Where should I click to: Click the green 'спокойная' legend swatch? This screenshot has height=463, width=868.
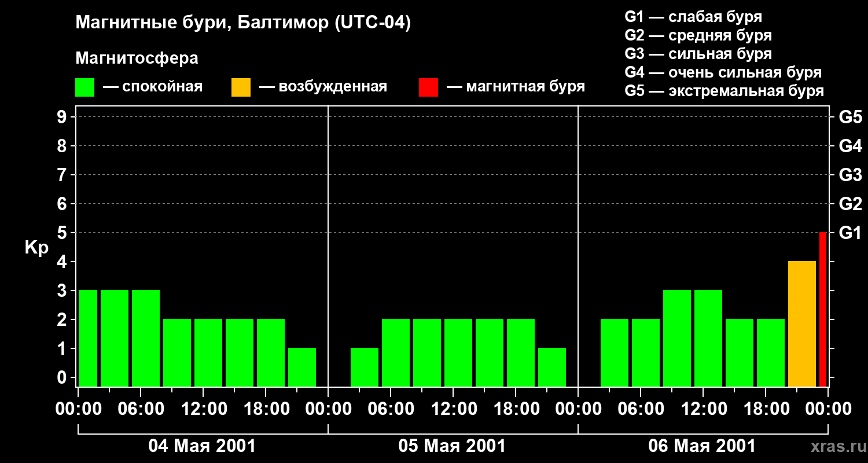85,87
